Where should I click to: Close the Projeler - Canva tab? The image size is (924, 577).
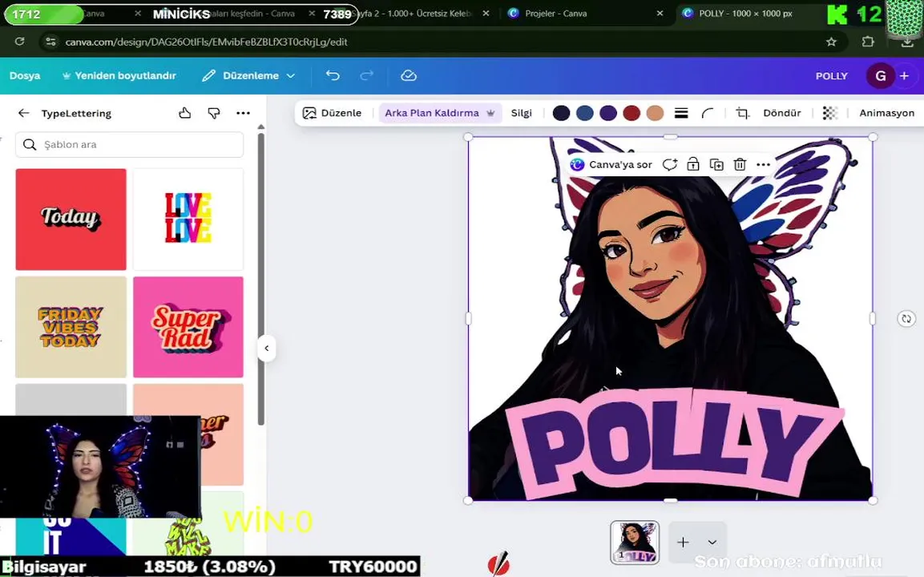point(660,13)
